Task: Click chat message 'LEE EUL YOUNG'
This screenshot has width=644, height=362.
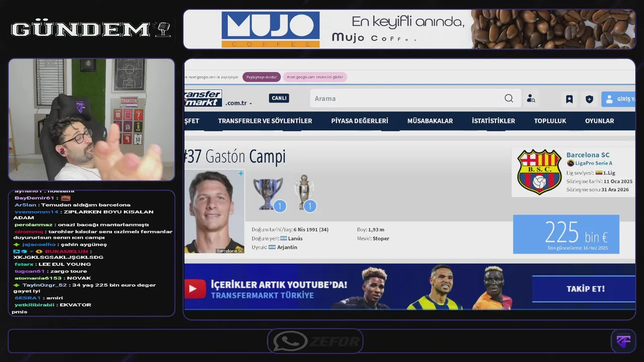Action: click(x=64, y=264)
